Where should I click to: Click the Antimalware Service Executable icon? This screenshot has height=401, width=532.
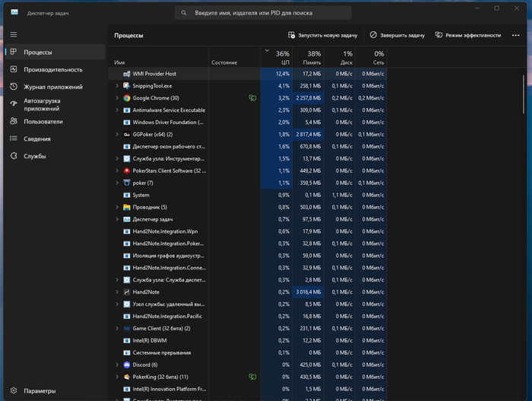coord(127,110)
